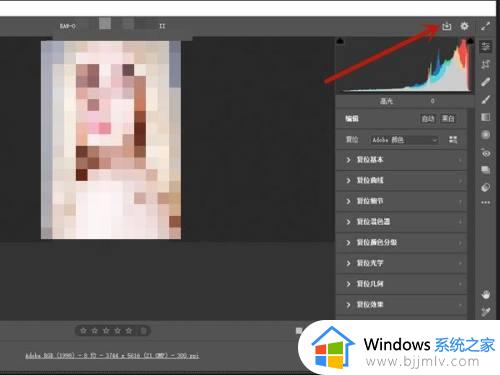Toggle eye visibility for 曲线 panel

tap(460, 181)
